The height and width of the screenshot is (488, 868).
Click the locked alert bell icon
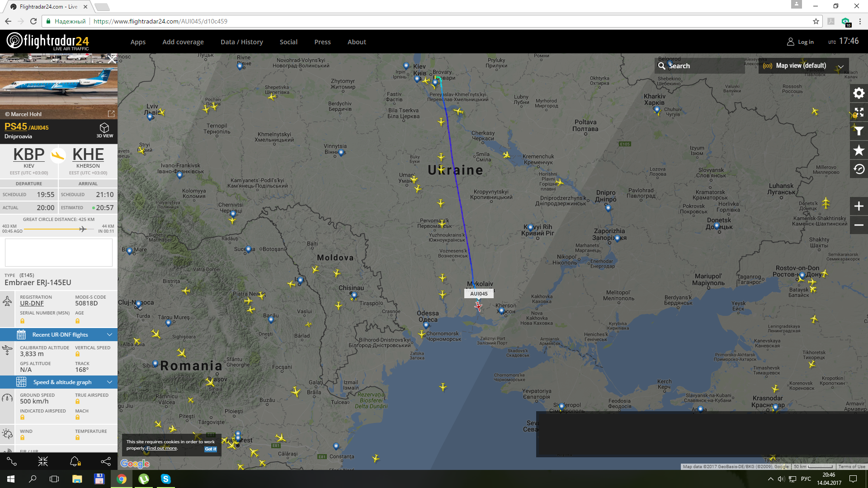75,461
